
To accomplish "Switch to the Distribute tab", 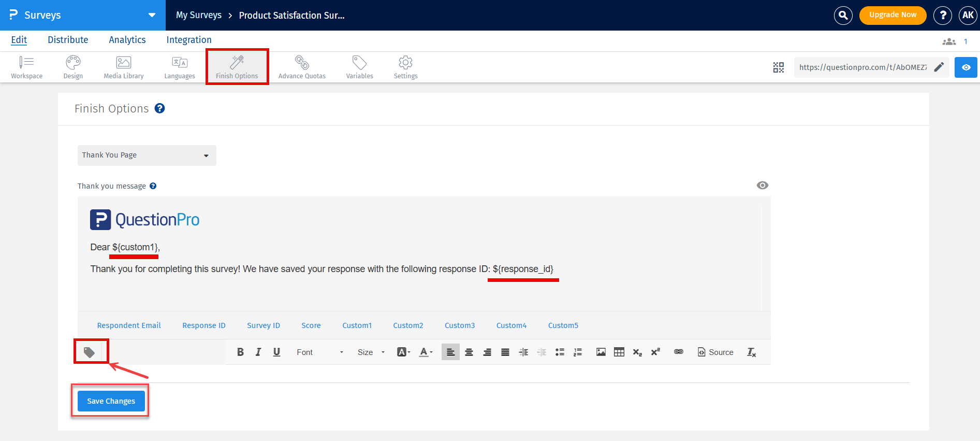I will click(68, 40).
